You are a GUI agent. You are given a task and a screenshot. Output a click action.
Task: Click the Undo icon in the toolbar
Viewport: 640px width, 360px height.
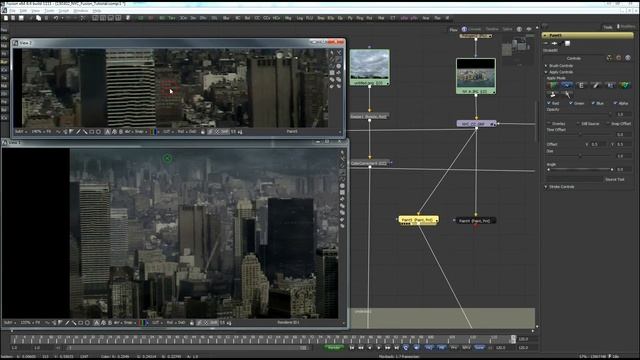tap(56, 18)
